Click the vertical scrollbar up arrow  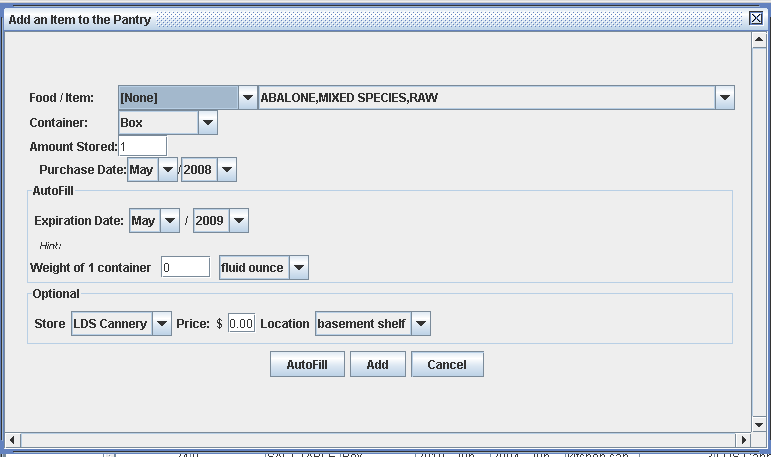click(x=759, y=40)
